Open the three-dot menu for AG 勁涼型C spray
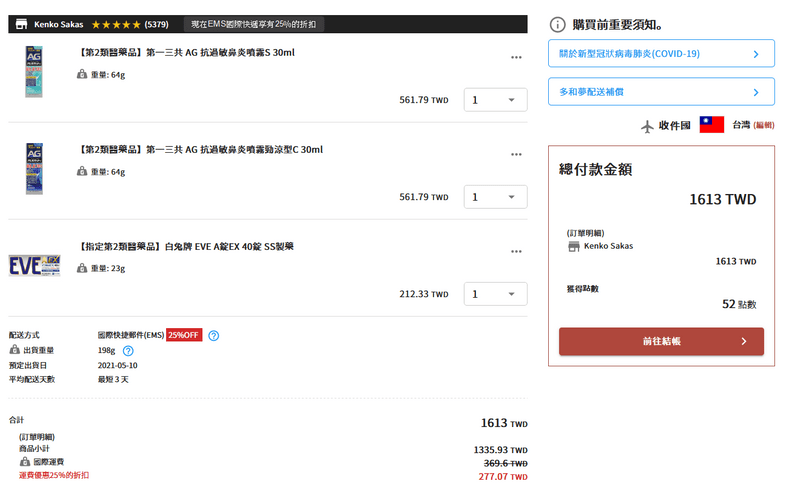The height and width of the screenshot is (489, 800). pyautogui.click(x=516, y=154)
